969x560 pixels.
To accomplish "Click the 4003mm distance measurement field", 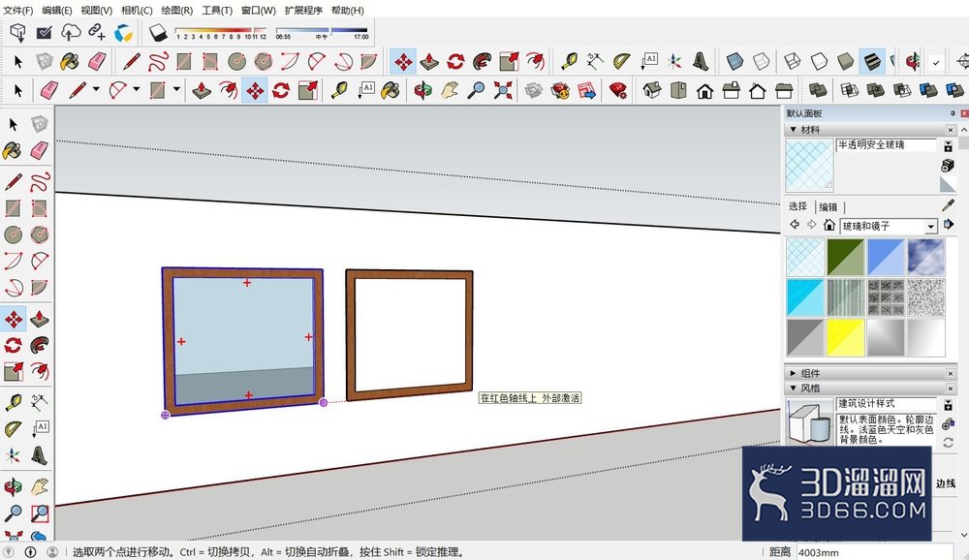I will pyautogui.click(x=874, y=552).
